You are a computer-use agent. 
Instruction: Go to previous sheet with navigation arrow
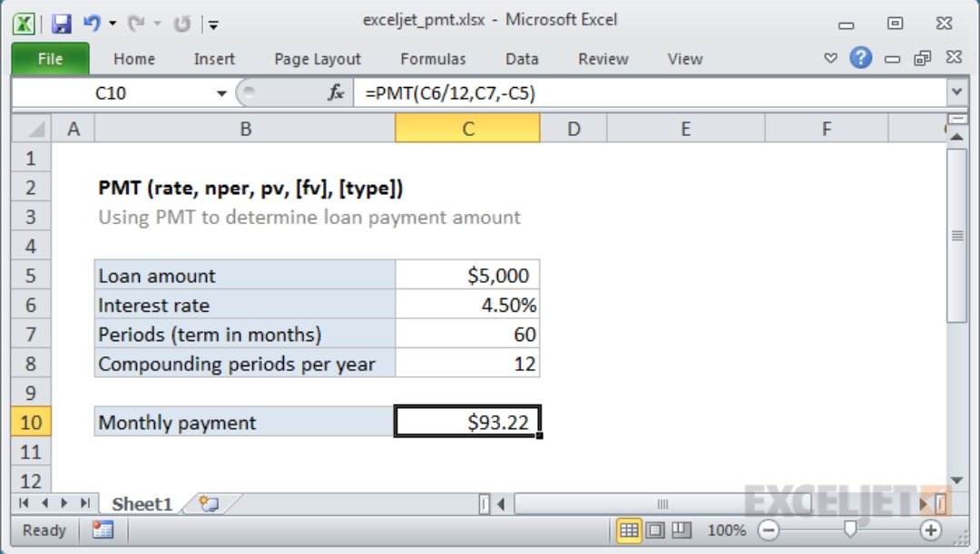(44, 503)
